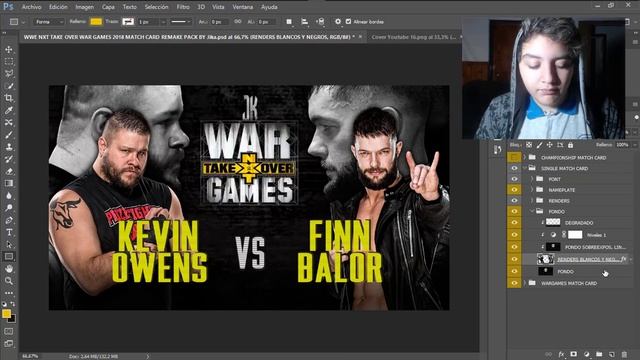Select the Gradient tool
Viewport: 640px width, 360px height.
(x=9, y=183)
